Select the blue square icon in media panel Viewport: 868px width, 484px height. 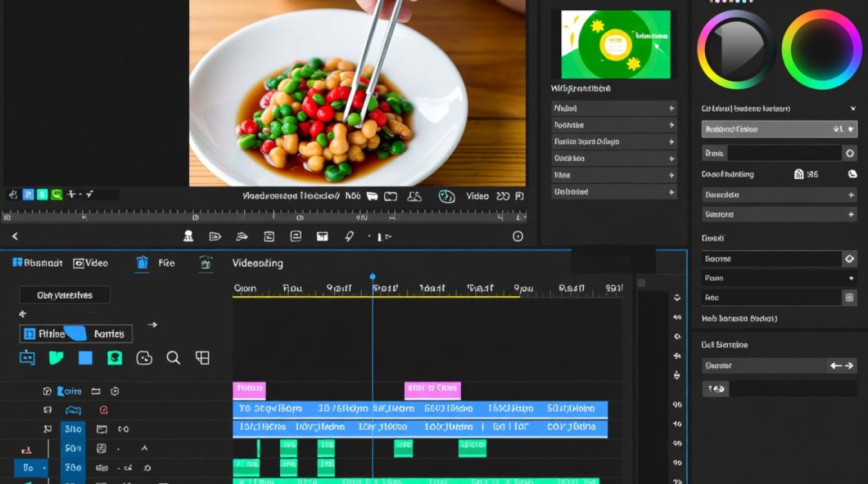tap(85, 358)
